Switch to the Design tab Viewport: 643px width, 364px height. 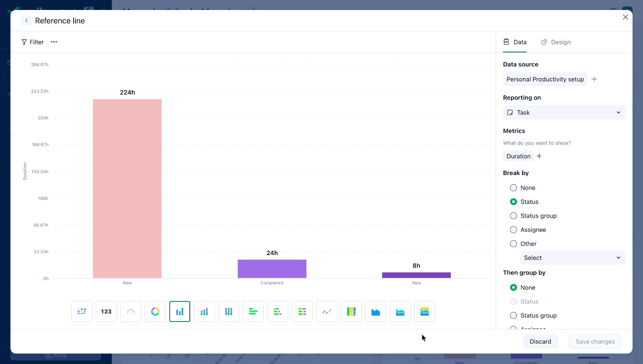point(556,42)
